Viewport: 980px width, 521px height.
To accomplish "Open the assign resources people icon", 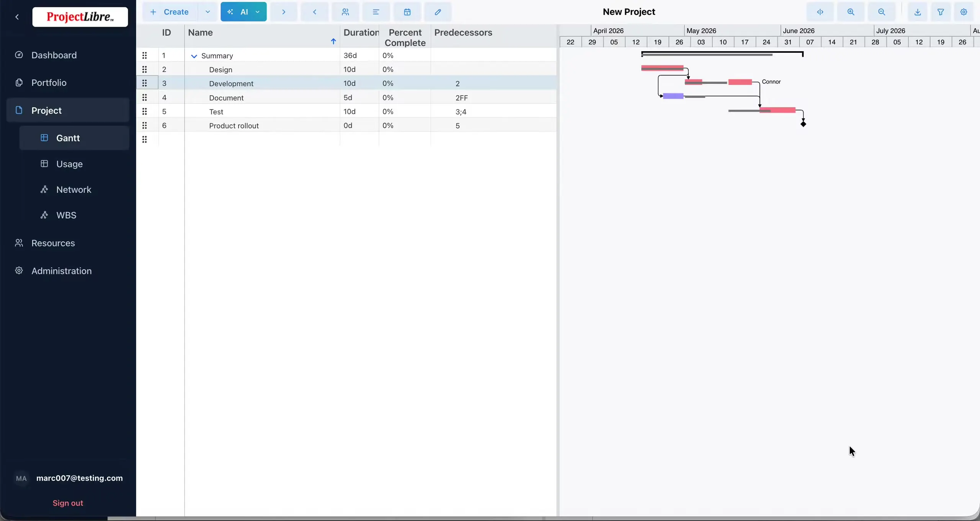I will click(x=345, y=12).
